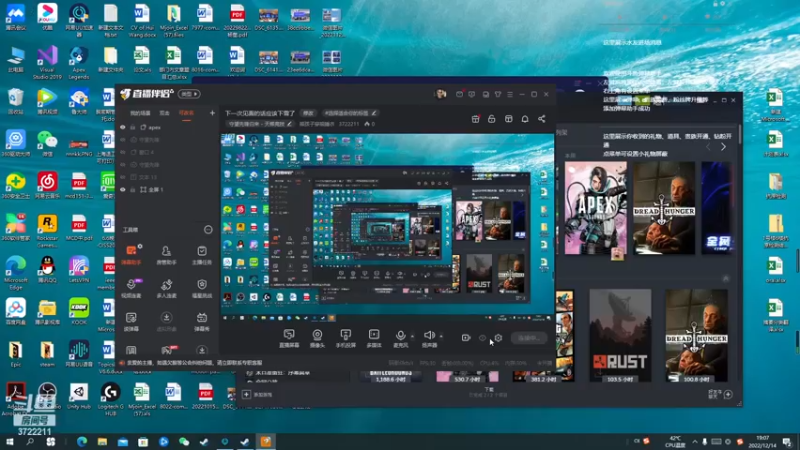Add a 手机投屏 phone mirroring source
The image size is (800, 450).
coord(345,338)
